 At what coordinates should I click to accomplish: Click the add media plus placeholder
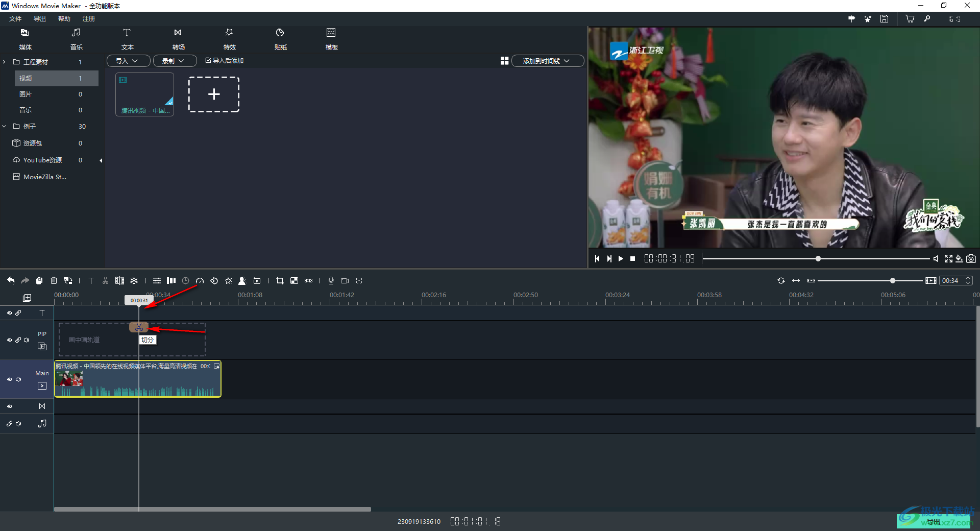tap(214, 94)
